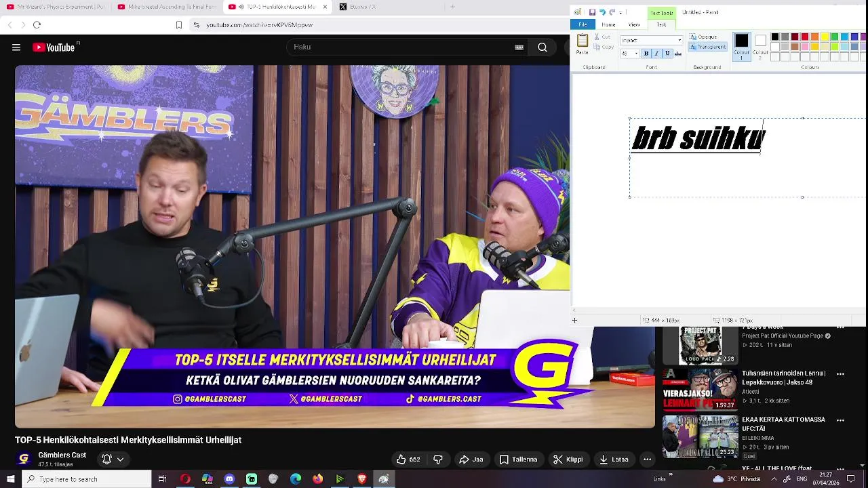Share the video using Jaa
Screen dimensions: 868x488
tap(471, 460)
